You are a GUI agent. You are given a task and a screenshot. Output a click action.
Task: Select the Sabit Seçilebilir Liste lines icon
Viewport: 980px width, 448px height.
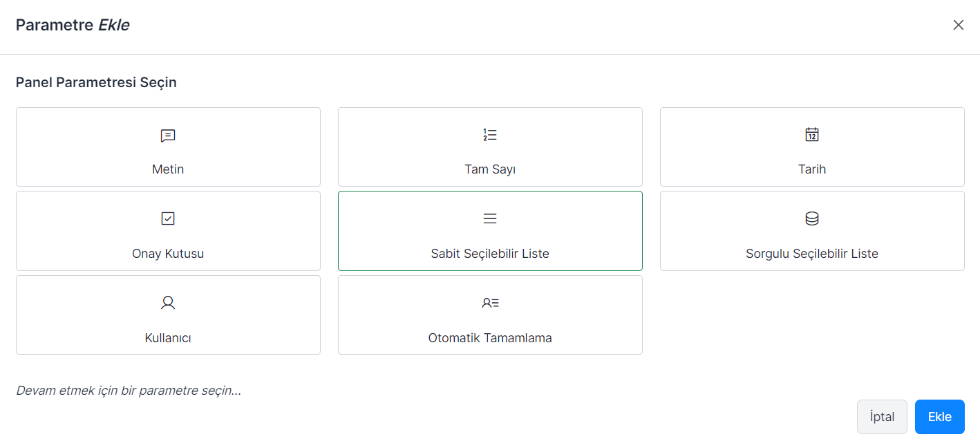tap(490, 218)
